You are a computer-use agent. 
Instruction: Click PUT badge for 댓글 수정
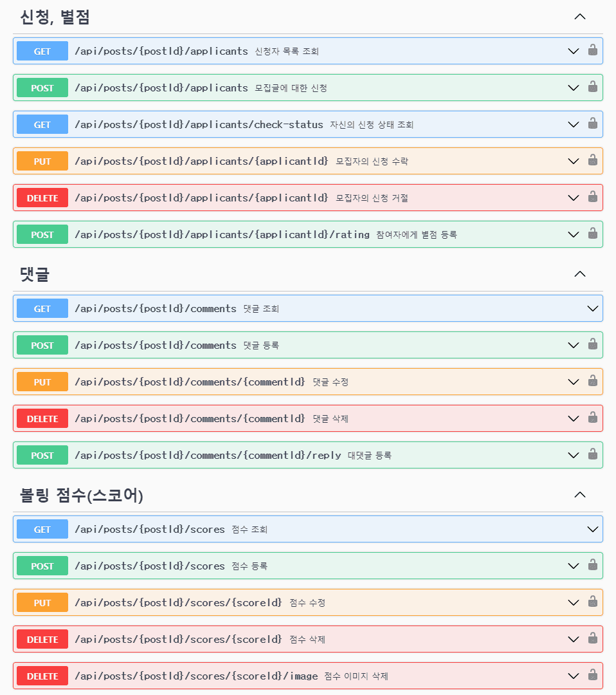(x=42, y=382)
